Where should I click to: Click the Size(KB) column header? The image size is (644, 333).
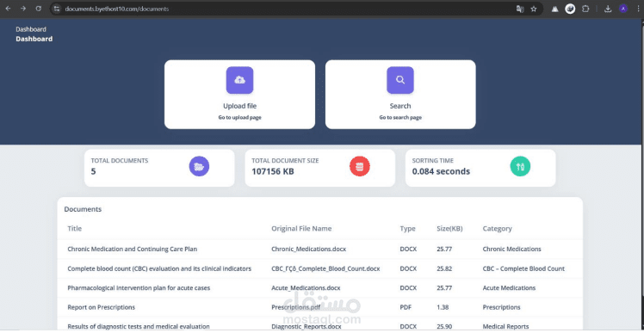pos(449,229)
